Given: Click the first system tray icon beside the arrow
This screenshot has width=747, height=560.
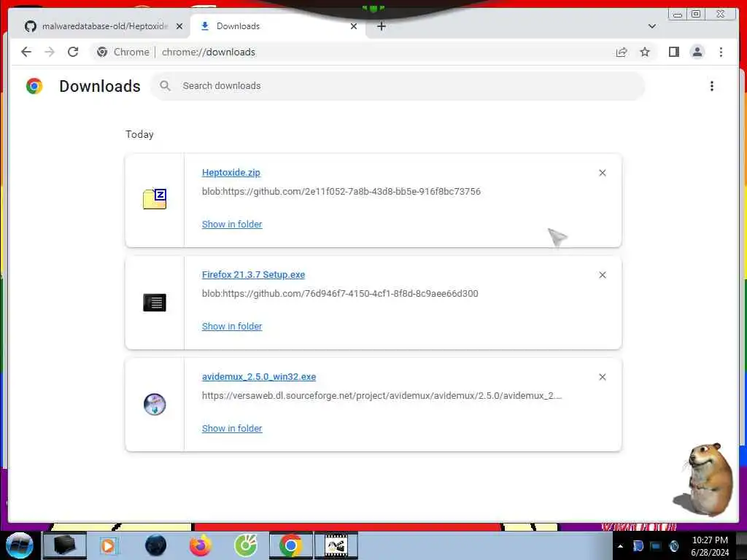Looking at the screenshot, I should 638,546.
